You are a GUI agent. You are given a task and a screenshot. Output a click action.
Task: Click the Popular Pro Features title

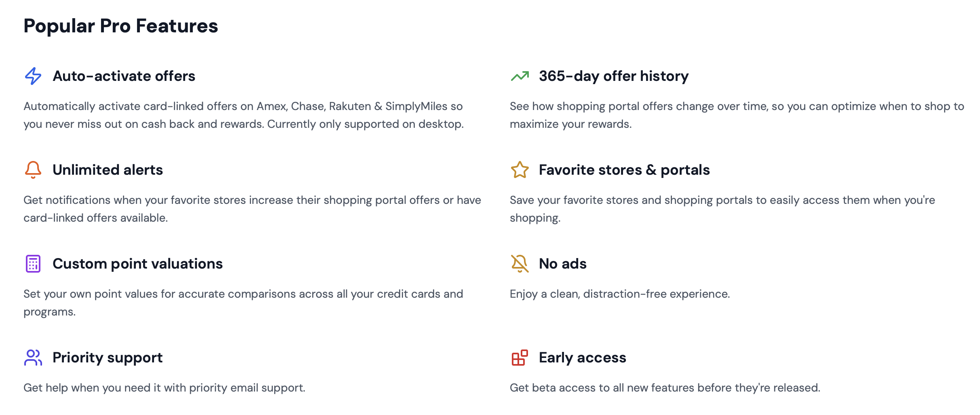pos(120,26)
